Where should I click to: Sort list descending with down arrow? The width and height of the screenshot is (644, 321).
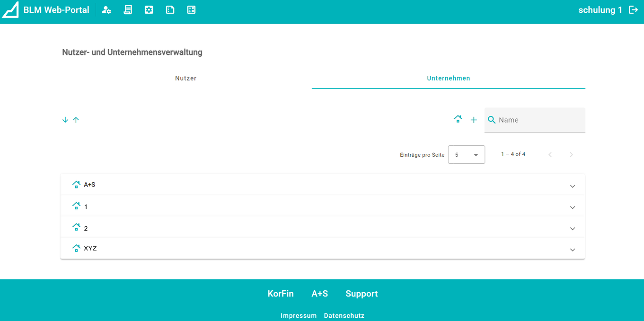65,120
